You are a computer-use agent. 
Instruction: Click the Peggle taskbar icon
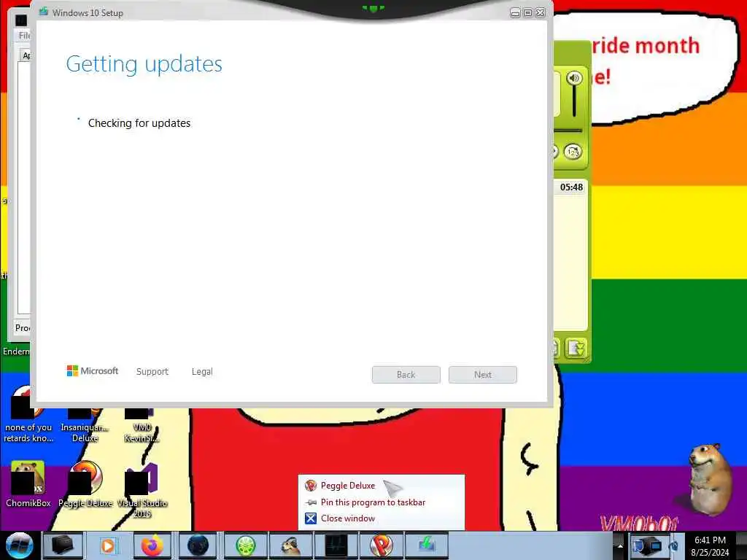[x=381, y=545]
